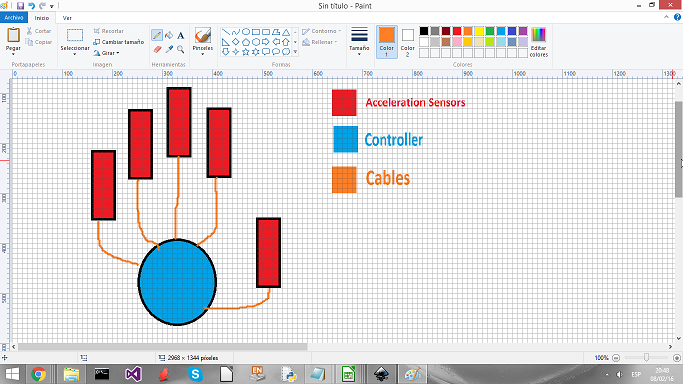This screenshot has height=384, width=683.
Task: Click the Save icon in quick access toolbar
Action: coord(20,6)
